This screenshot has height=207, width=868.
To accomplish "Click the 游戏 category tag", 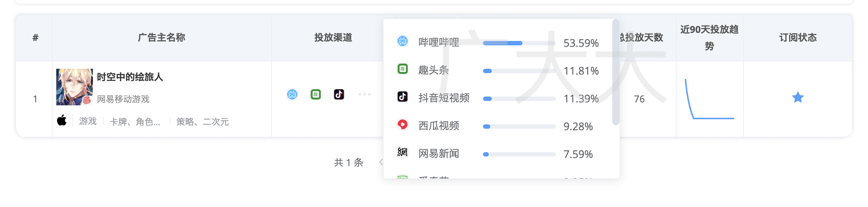I will tap(88, 121).
